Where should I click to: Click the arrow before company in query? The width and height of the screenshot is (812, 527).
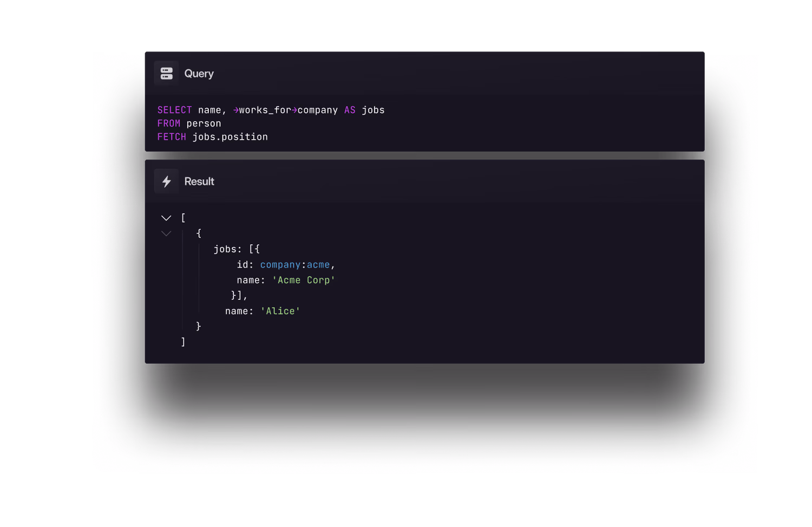[x=294, y=110]
